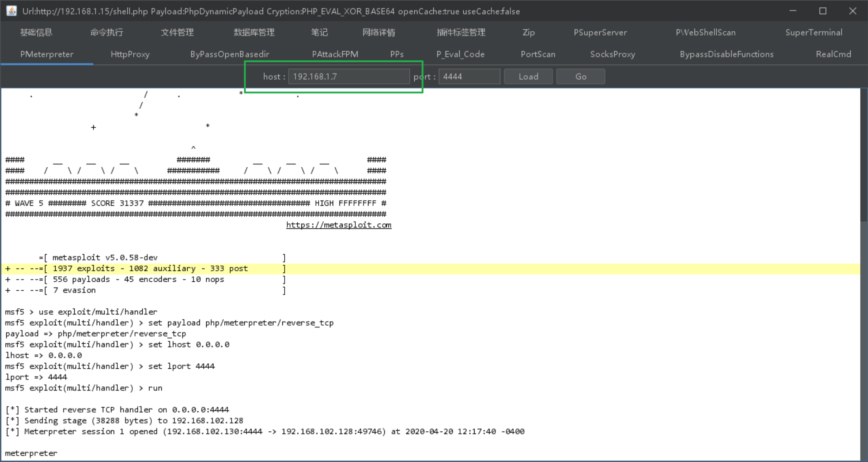This screenshot has height=462, width=868.
Task: Click the highlighted '1937 exploits' line
Action: [145, 269]
